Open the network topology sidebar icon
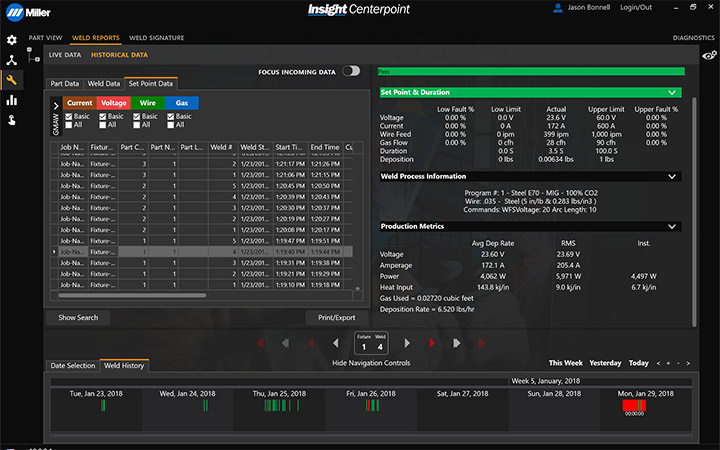The image size is (720, 450). [x=12, y=60]
